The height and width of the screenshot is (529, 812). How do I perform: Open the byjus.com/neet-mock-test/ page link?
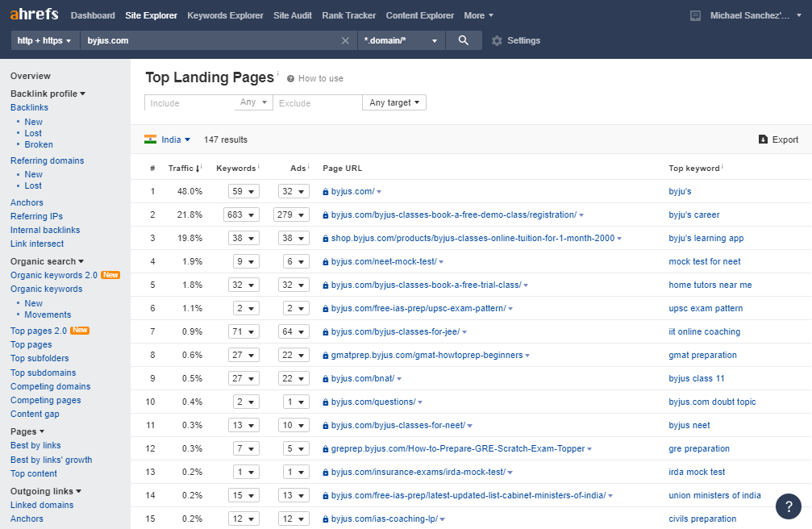pyautogui.click(x=384, y=261)
